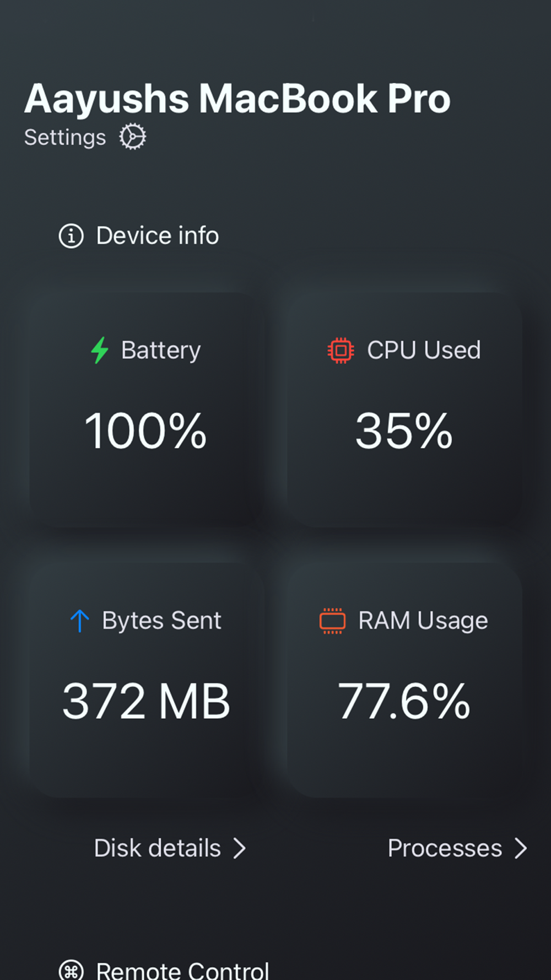
Task: Tap the Aayushs MacBook Pro title
Action: point(237,99)
